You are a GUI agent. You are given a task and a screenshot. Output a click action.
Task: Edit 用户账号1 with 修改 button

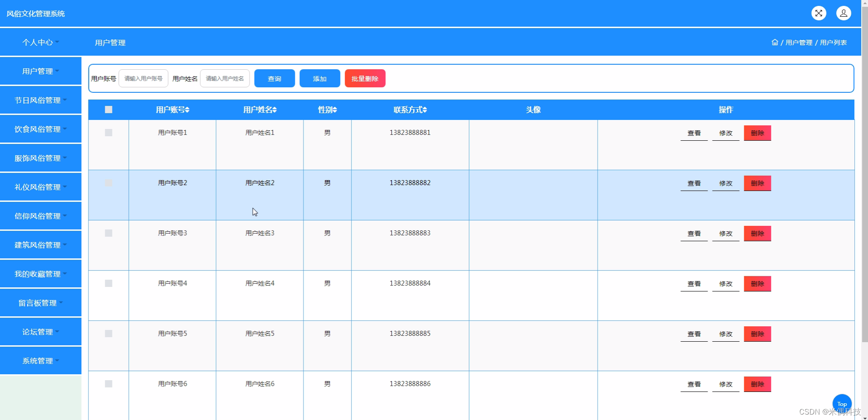point(726,133)
